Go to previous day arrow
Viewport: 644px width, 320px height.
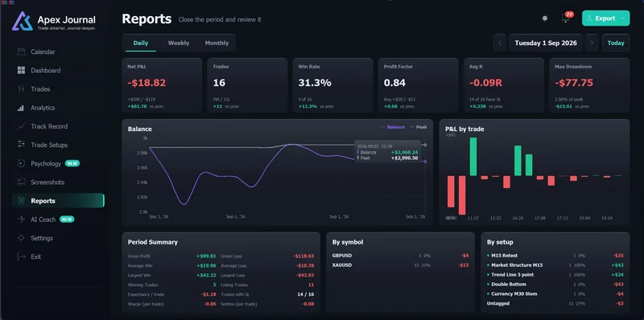point(500,43)
